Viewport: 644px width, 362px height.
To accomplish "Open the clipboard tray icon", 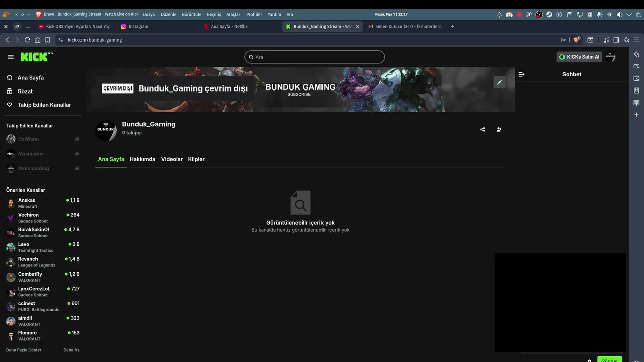I will click(570, 15).
